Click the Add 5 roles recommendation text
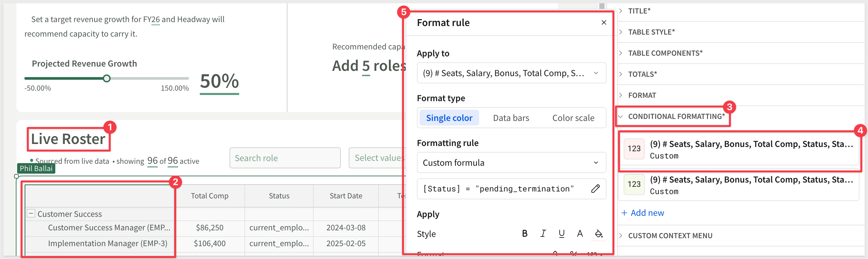This screenshot has width=868, height=259. [369, 66]
